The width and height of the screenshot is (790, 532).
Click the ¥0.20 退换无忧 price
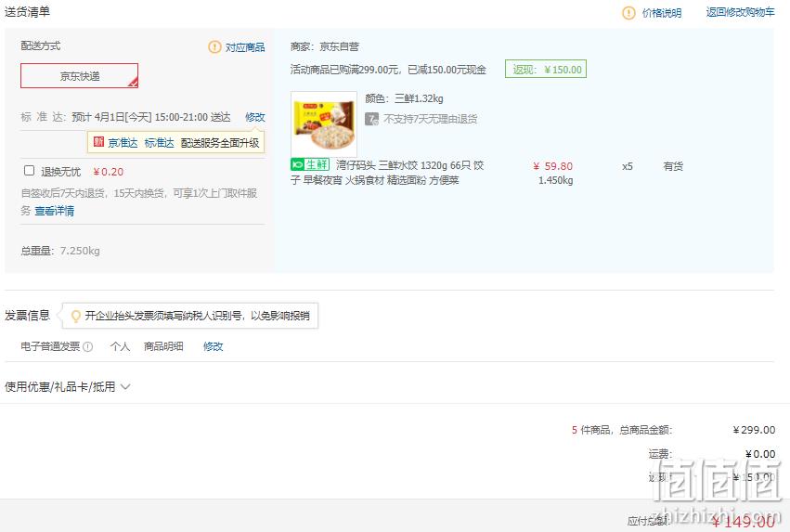[109, 172]
